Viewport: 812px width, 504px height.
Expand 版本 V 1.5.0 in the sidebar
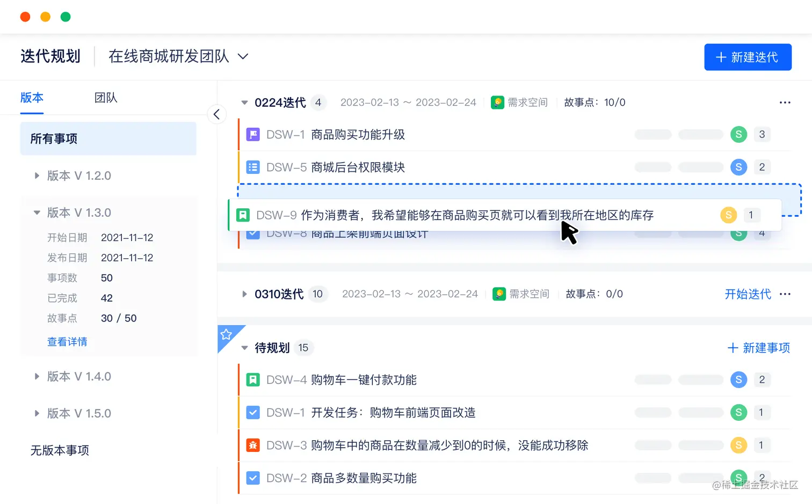(37, 413)
